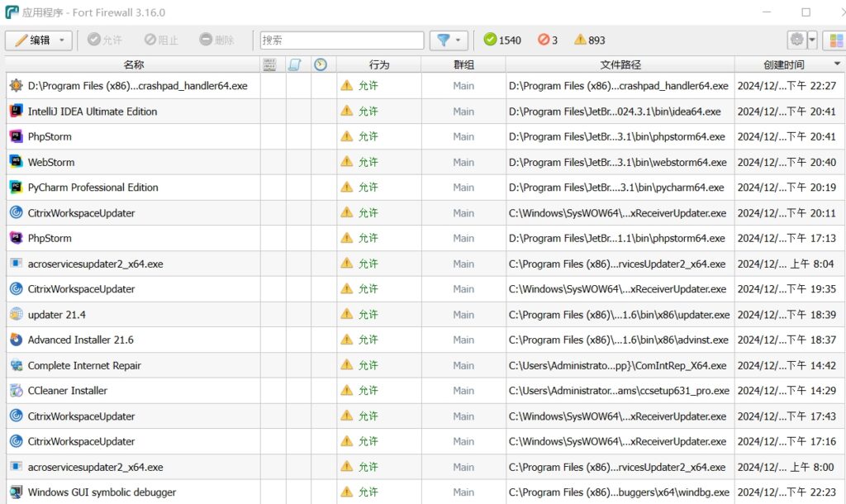This screenshot has width=846, height=504.
Task: Click the windbg.exe file path cell
Action: [619, 492]
